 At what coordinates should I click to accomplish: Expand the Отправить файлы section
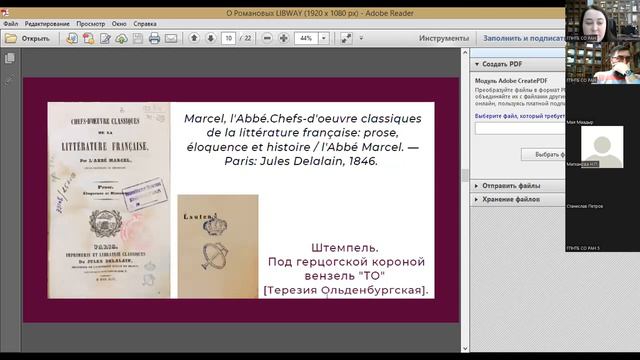pyautogui.click(x=476, y=186)
